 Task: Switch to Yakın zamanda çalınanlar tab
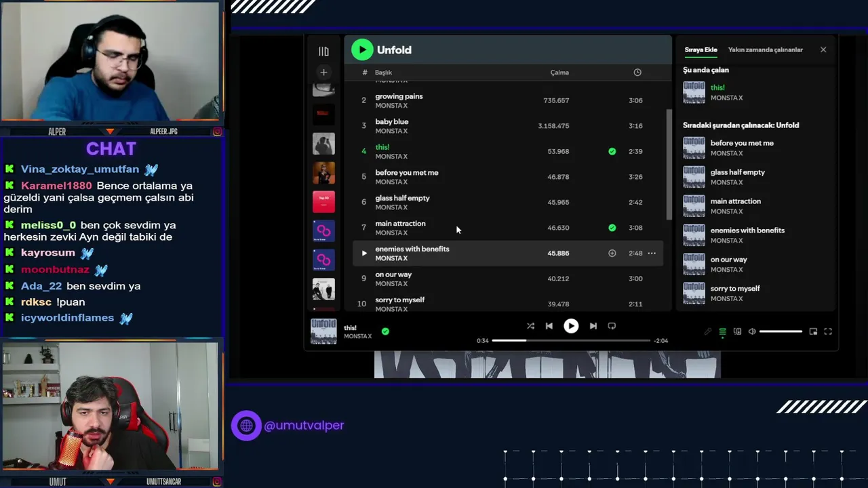click(765, 49)
